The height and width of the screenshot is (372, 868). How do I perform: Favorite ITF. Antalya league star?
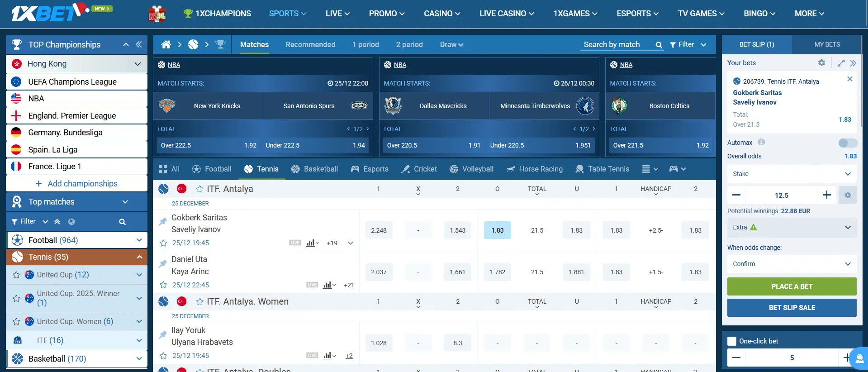(x=199, y=189)
